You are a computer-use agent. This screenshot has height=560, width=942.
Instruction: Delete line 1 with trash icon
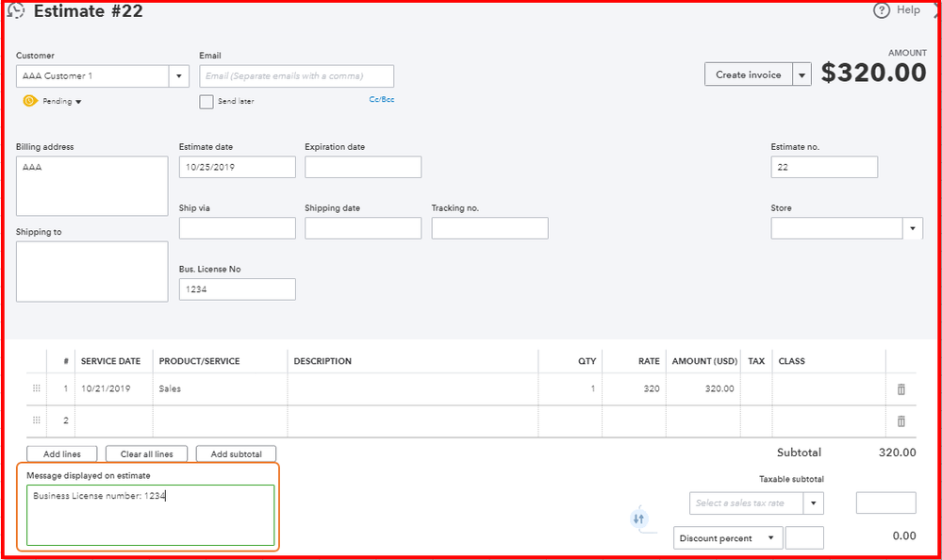[901, 388]
